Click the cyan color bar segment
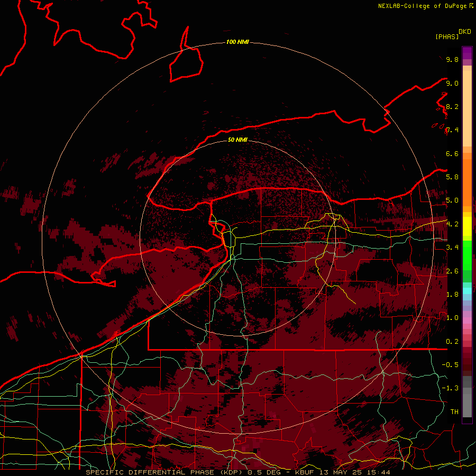 click(467, 291)
